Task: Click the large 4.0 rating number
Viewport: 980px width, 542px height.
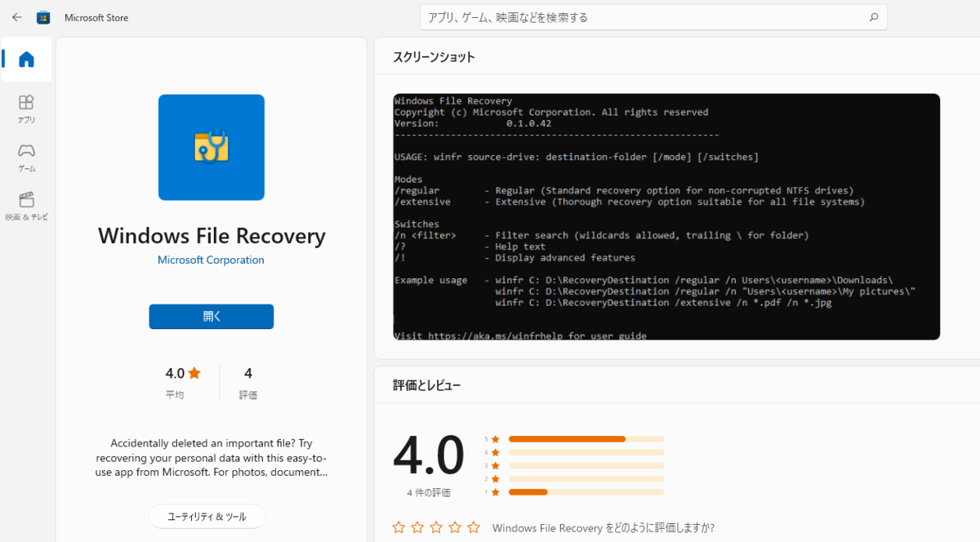Action: (429, 455)
